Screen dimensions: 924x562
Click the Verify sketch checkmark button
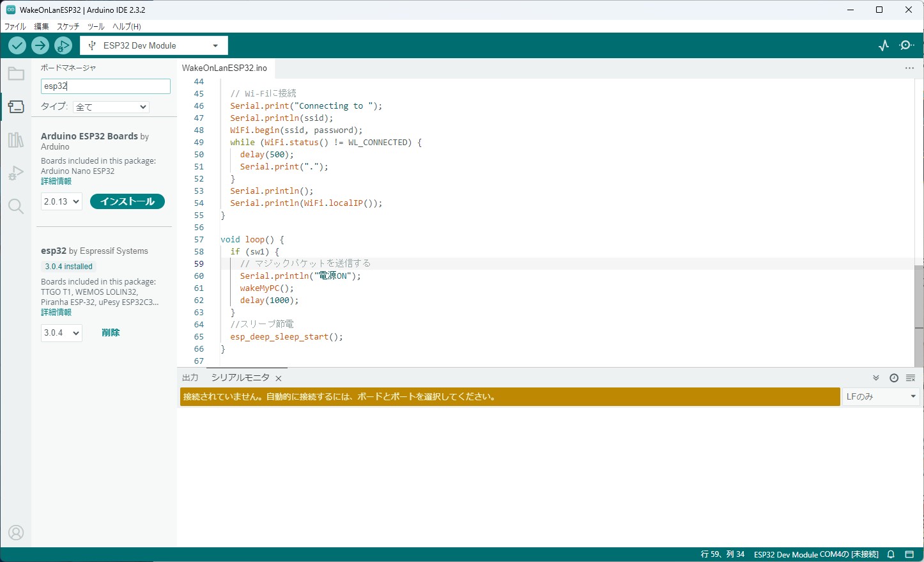(17, 45)
